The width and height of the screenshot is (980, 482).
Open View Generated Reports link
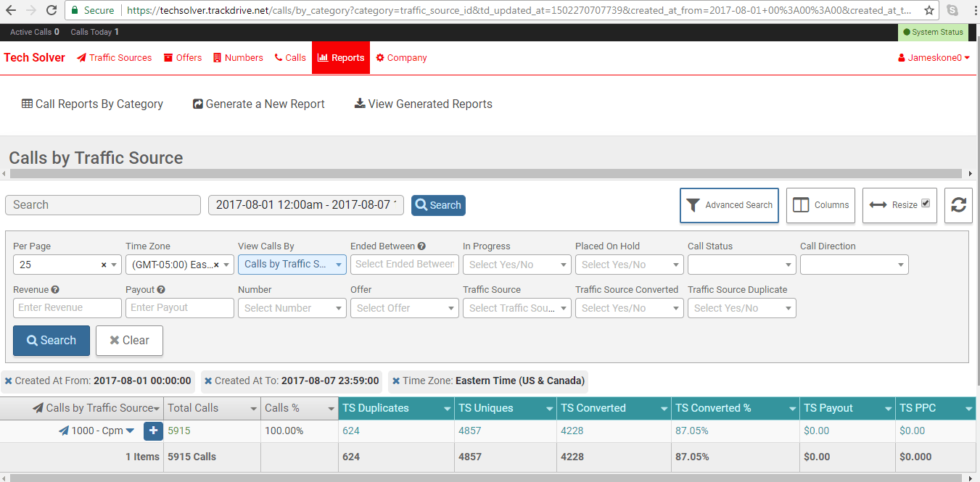tap(423, 104)
